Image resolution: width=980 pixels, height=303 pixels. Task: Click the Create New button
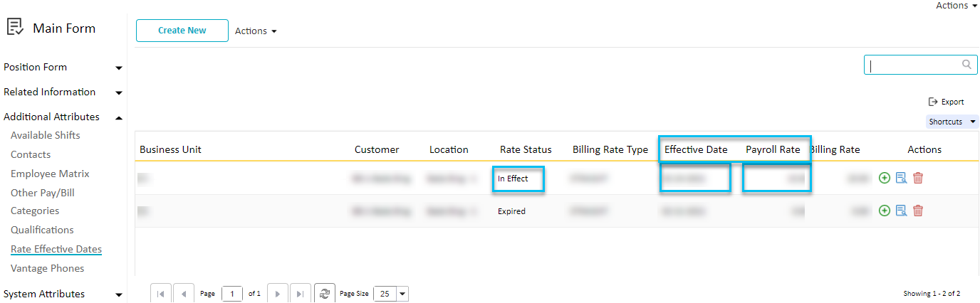pyautogui.click(x=182, y=31)
